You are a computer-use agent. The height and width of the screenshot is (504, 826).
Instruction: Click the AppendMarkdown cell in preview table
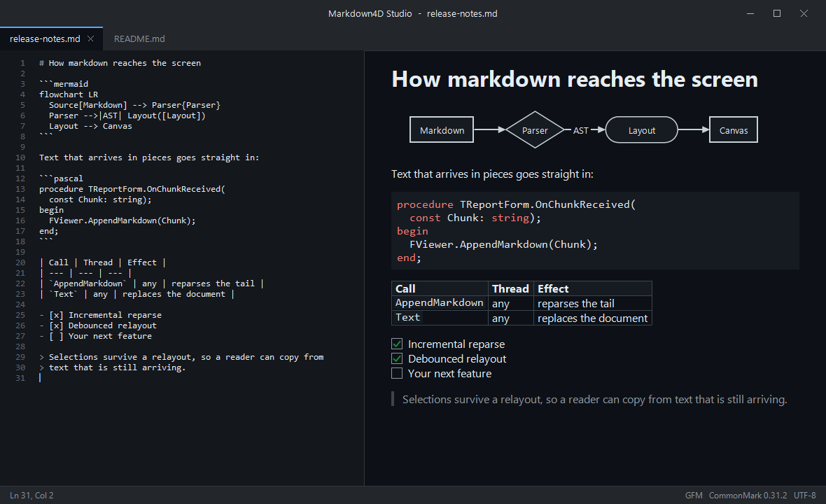click(x=440, y=303)
